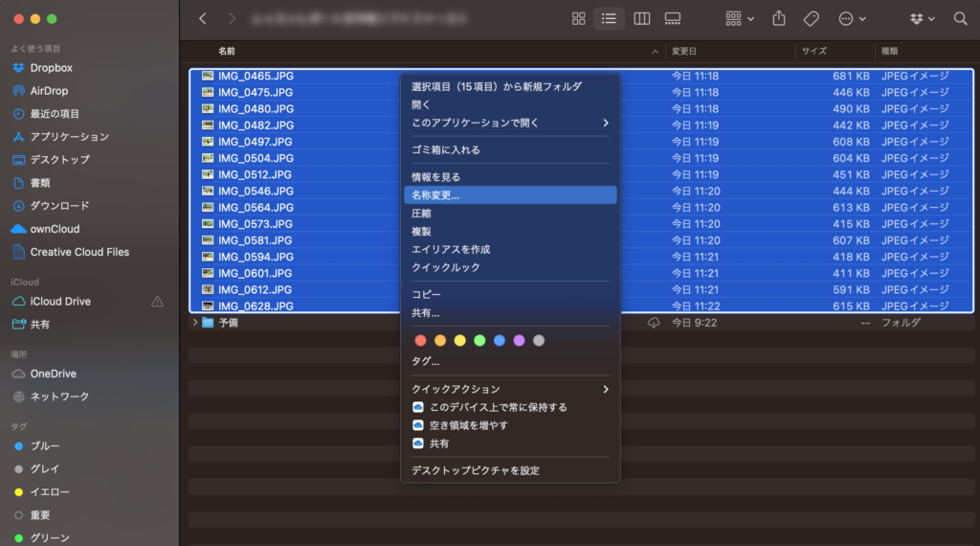Open ダウンロード folder in sidebar
The height and width of the screenshot is (546, 980).
pyautogui.click(x=59, y=206)
